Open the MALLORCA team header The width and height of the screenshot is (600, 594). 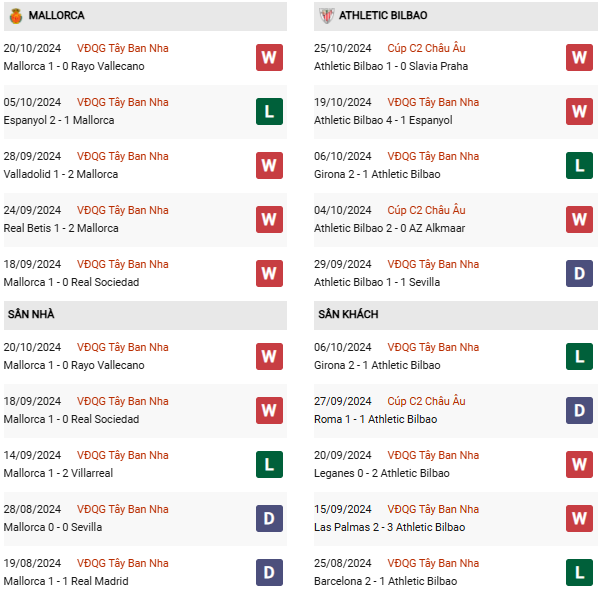pyautogui.click(x=57, y=16)
